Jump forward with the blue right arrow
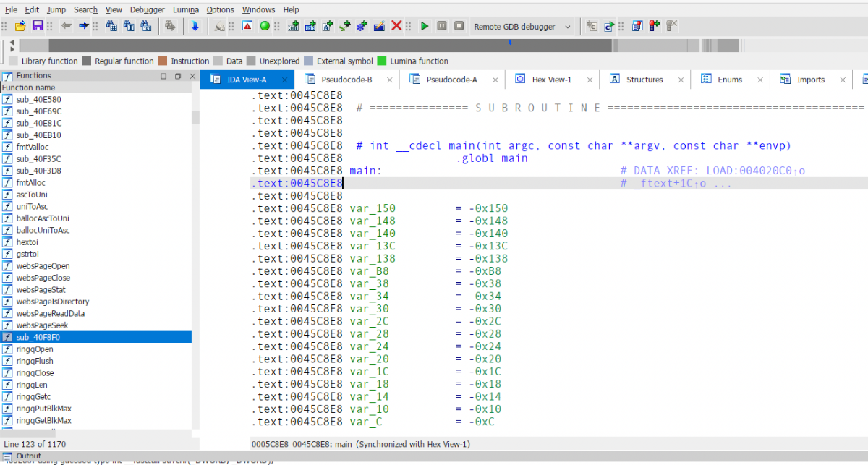868x465 pixels. click(84, 26)
